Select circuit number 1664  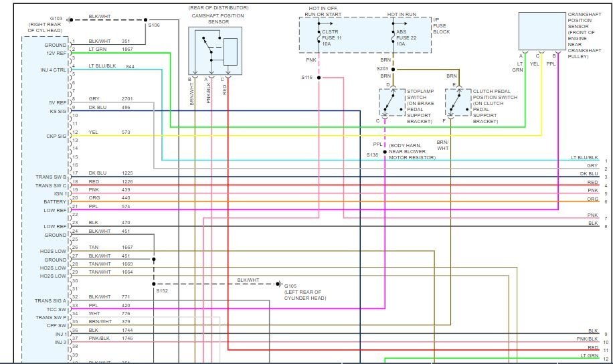(x=127, y=272)
